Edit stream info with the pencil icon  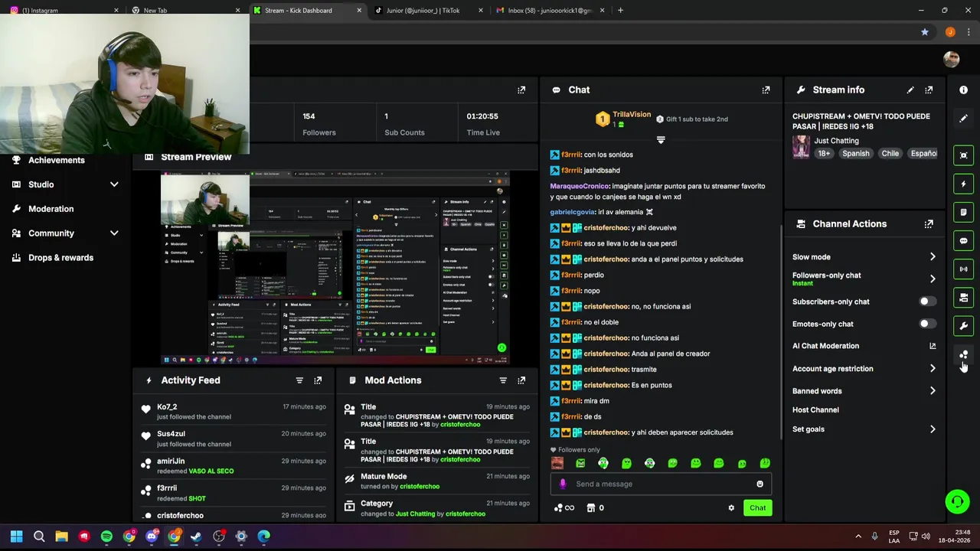(x=910, y=90)
